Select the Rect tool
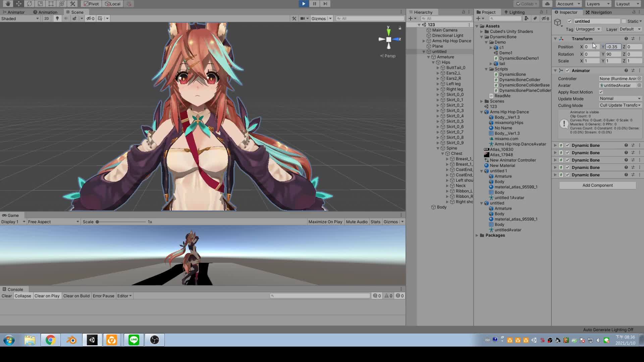Viewport: 644px width, 362px height. (51, 4)
